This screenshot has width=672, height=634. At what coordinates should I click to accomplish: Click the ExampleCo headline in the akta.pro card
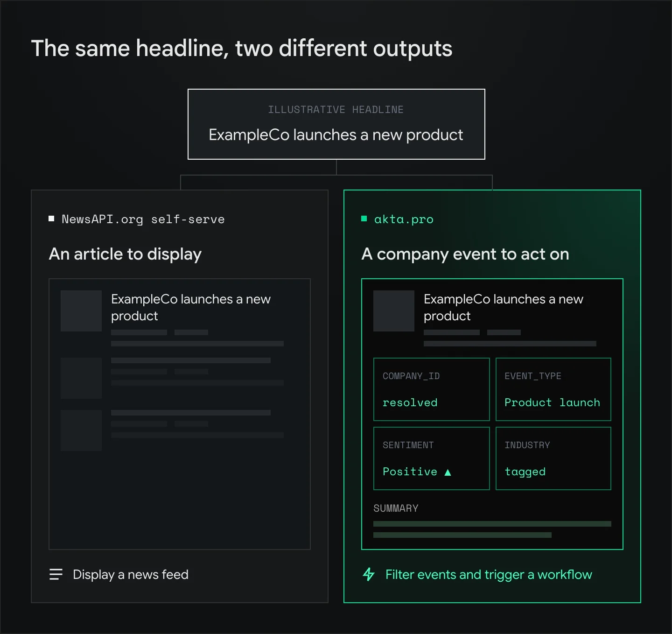click(504, 307)
